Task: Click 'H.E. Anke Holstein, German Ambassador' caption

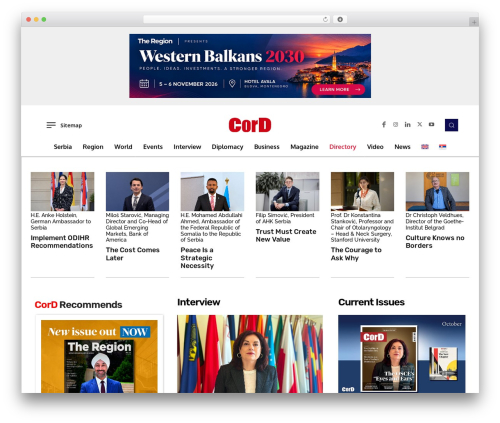Action: click(61, 221)
